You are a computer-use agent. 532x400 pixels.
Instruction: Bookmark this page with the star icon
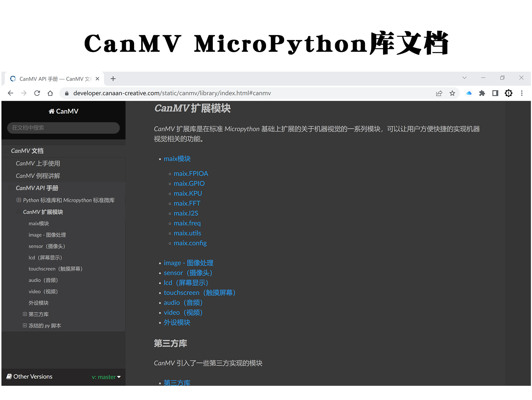pos(452,93)
